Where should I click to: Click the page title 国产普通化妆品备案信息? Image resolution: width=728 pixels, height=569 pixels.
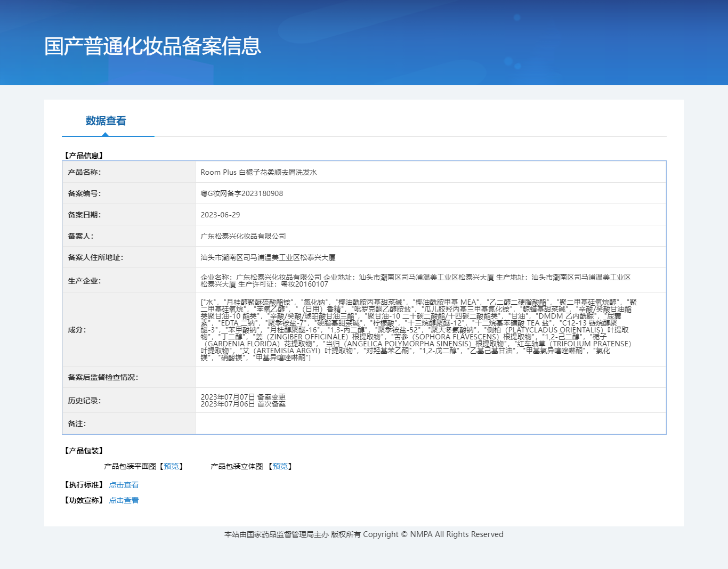point(152,46)
